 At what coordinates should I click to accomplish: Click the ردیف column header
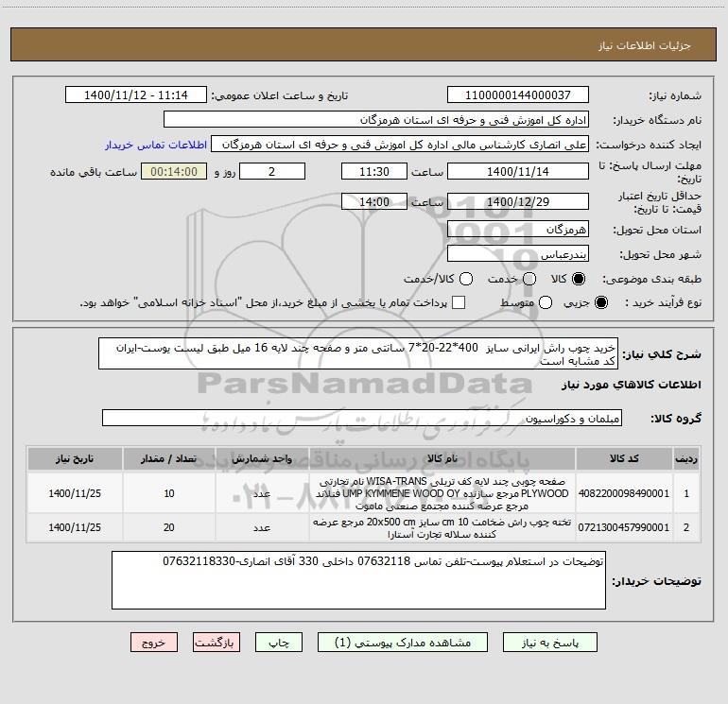[x=686, y=459]
